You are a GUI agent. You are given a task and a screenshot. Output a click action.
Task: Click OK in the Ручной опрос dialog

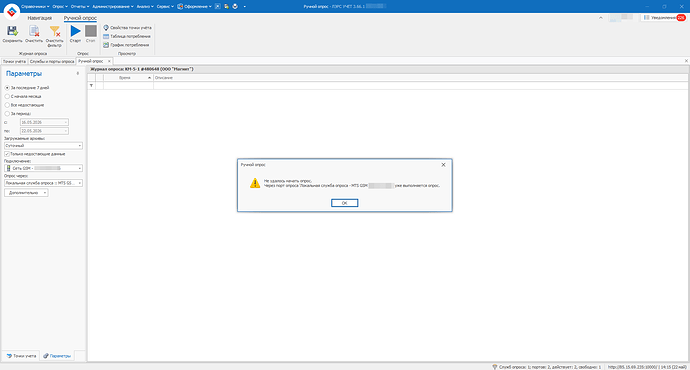(x=345, y=203)
